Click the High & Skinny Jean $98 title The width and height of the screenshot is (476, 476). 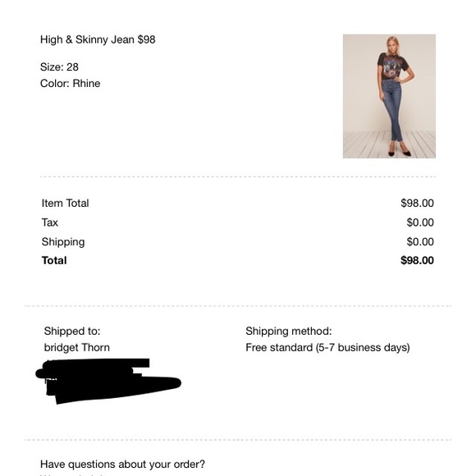click(98, 39)
